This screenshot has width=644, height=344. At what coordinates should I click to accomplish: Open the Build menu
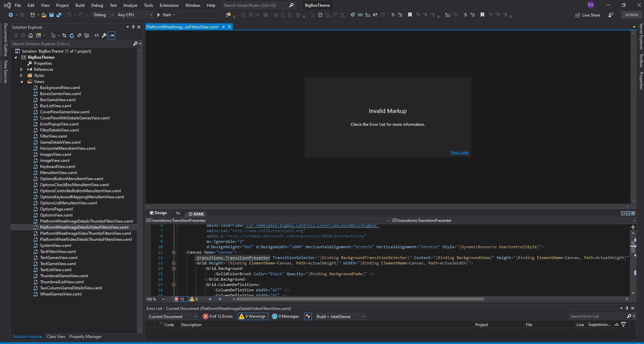(80, 5)
